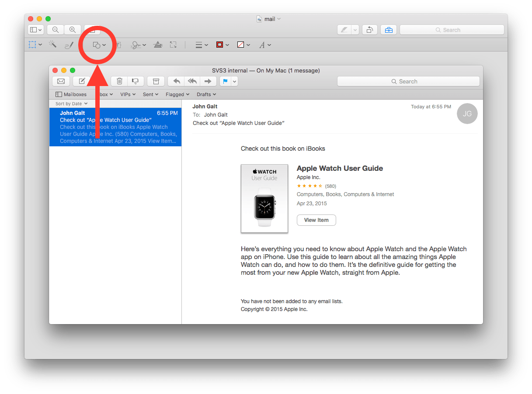The image size is (532, 394).
Task: Open the Sign signature tool
Action: tap(136, 44)
